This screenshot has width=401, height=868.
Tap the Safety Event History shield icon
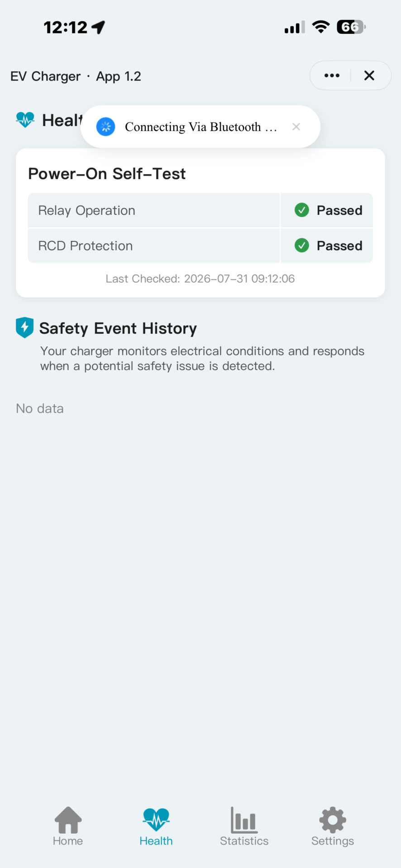click(24, 327)
